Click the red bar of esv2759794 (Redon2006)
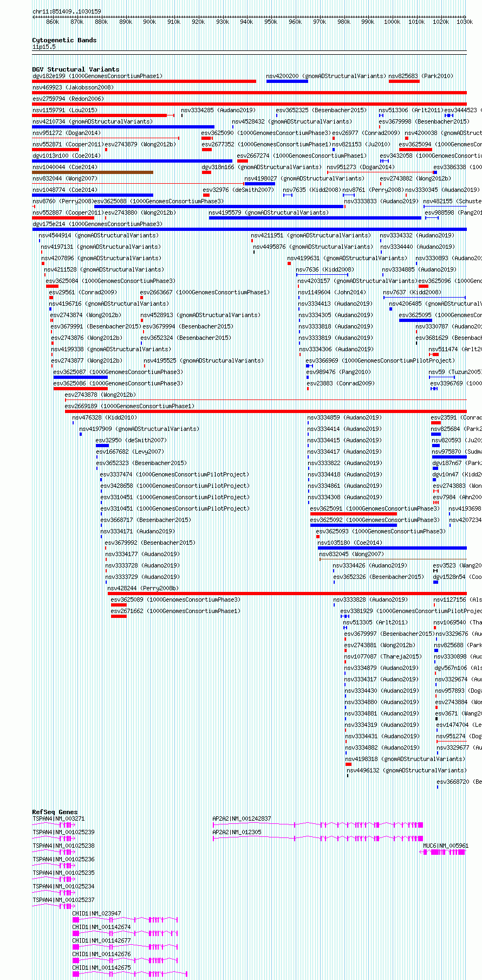This screenshot has height=980, width=482. pos(249,104)
